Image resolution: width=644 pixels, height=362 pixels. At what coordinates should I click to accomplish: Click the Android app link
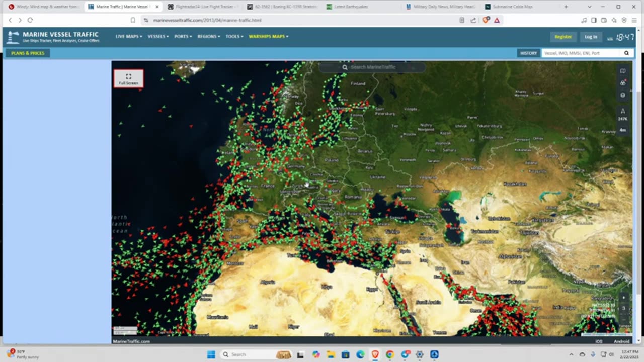[x=621, y=341]
